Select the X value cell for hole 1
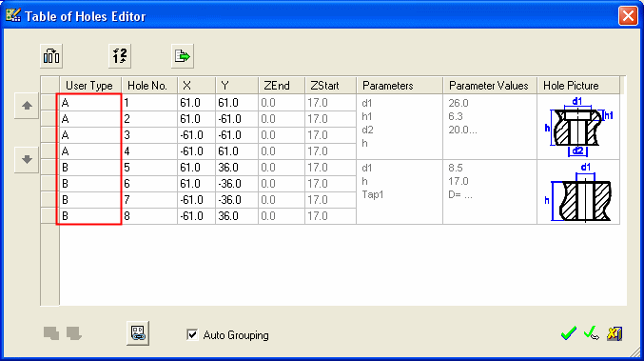This screenshot has width=644, height=361. click(x=196, y=103)
